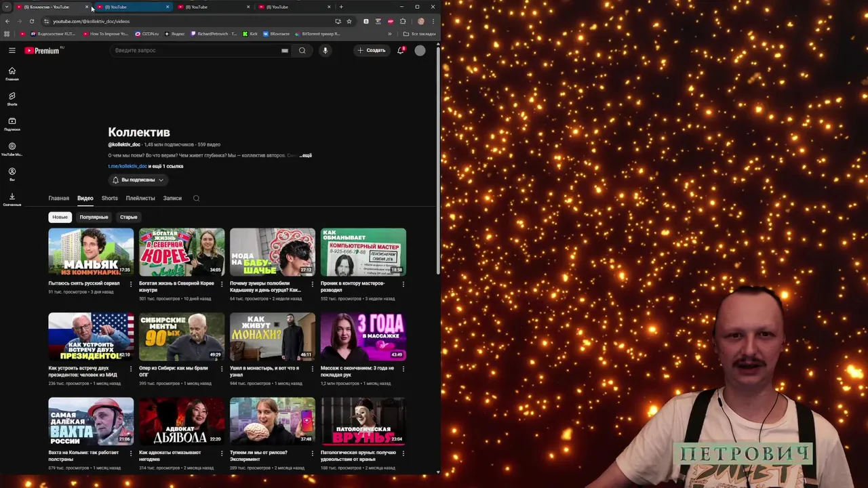This screenshot has width=868, height=488.
Task: Open the Вы profile section in sidebar
Action: point(12,174)
